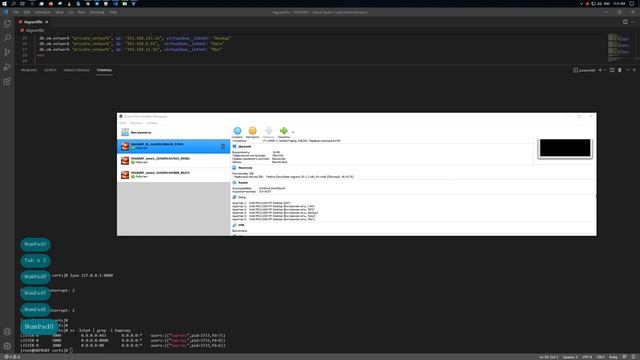Open the third VirtualBox menu bar item

[x=152, y=123]
